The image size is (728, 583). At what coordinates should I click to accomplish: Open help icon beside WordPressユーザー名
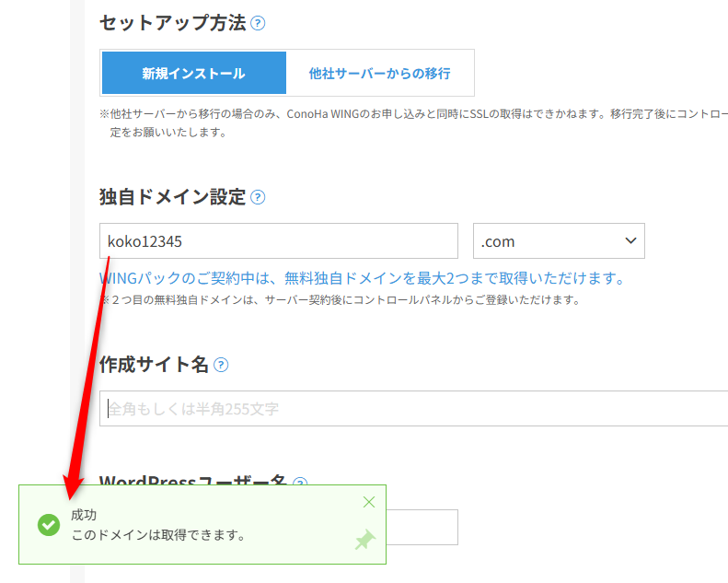300,482
